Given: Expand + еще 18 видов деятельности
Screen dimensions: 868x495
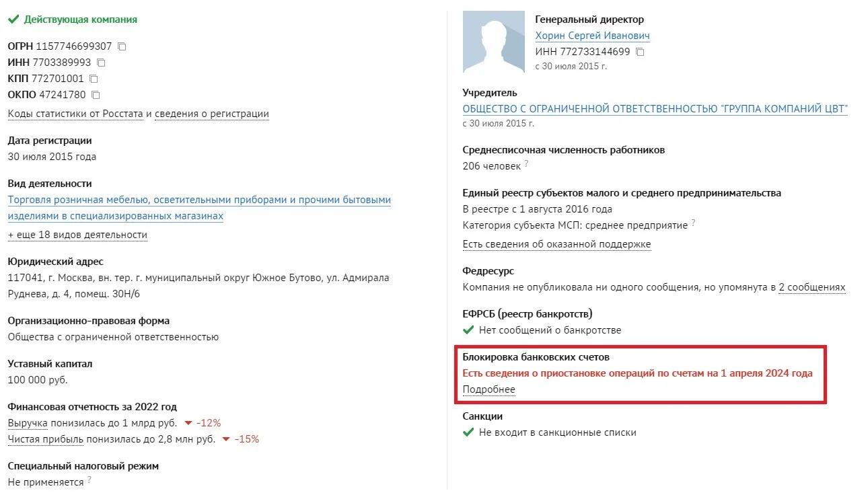Looking at the screenshot, I should click(x=77, y=235).
